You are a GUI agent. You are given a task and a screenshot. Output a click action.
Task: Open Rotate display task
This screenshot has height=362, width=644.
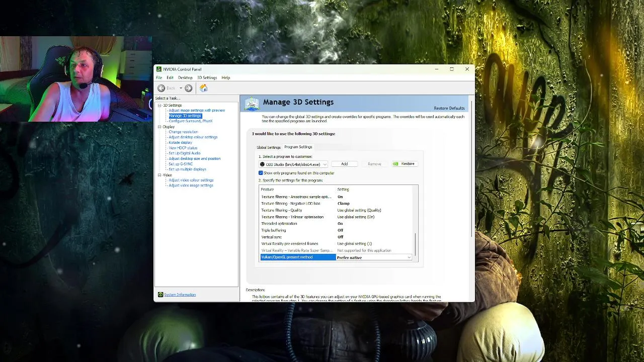coord(180,142)
